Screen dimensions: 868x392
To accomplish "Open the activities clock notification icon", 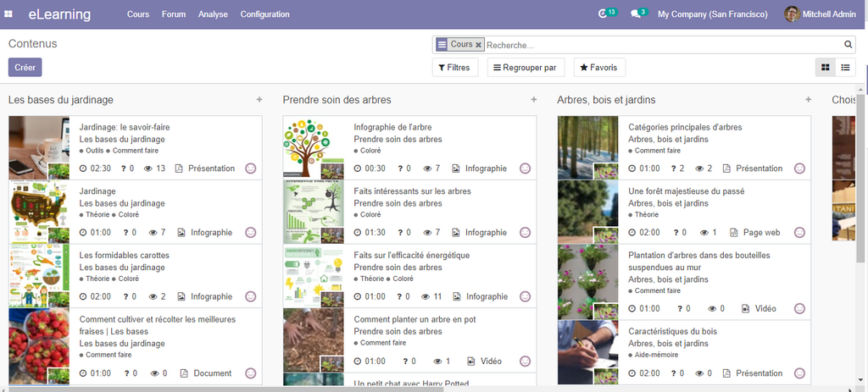I will 604,14.
